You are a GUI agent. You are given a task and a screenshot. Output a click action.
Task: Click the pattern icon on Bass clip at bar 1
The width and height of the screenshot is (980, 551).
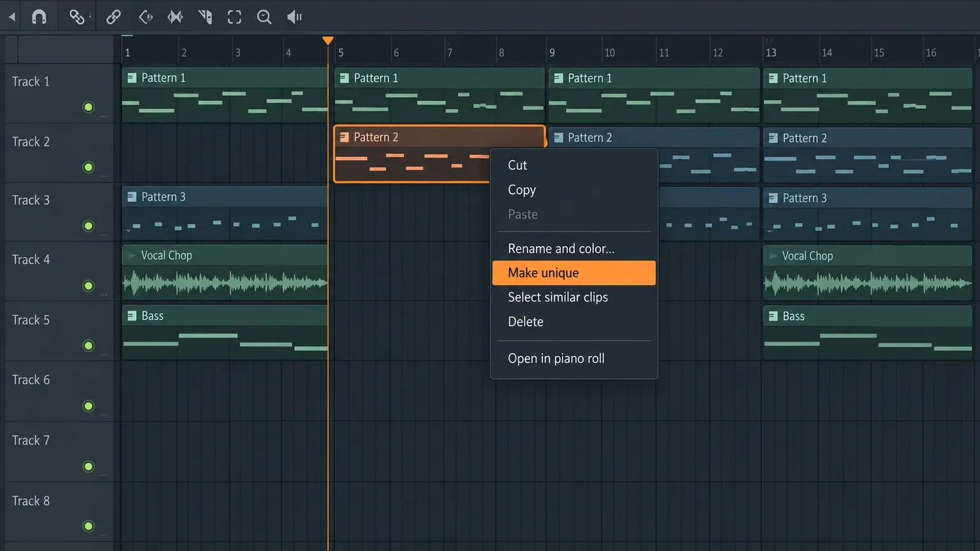[131, 316]
